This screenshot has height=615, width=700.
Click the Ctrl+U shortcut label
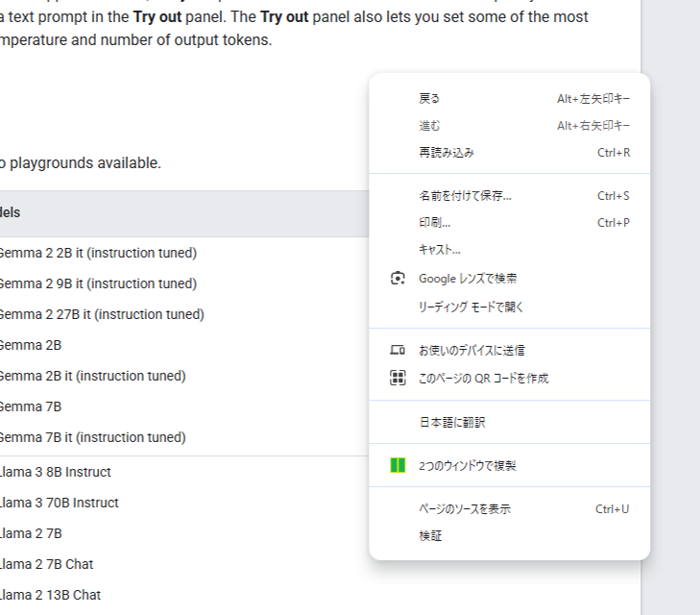coord(612,509)
